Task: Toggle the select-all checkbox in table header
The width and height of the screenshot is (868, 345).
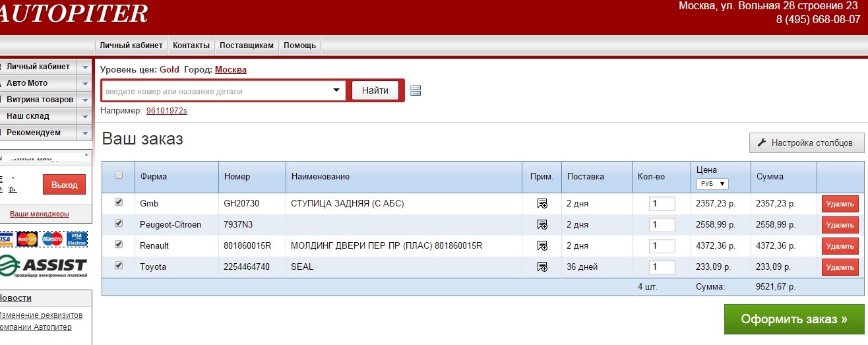Action: pyautogui.click(x=119, y=175)
